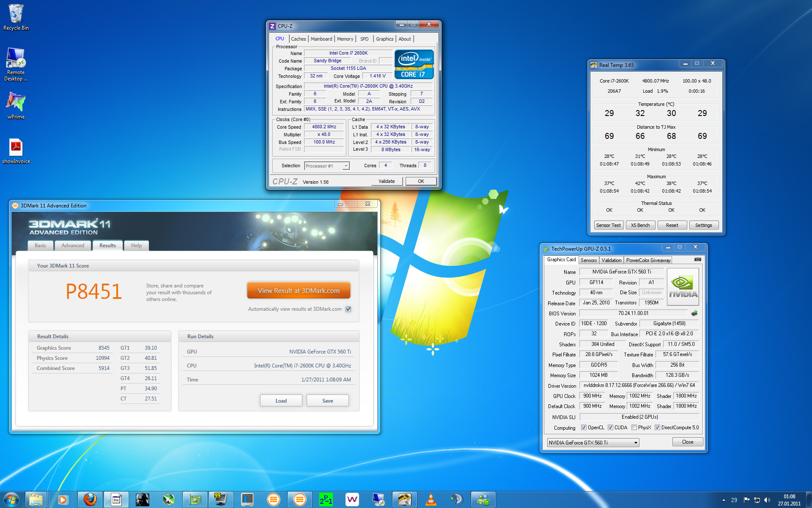Click the volume speaker tray icon

[767, 500]
